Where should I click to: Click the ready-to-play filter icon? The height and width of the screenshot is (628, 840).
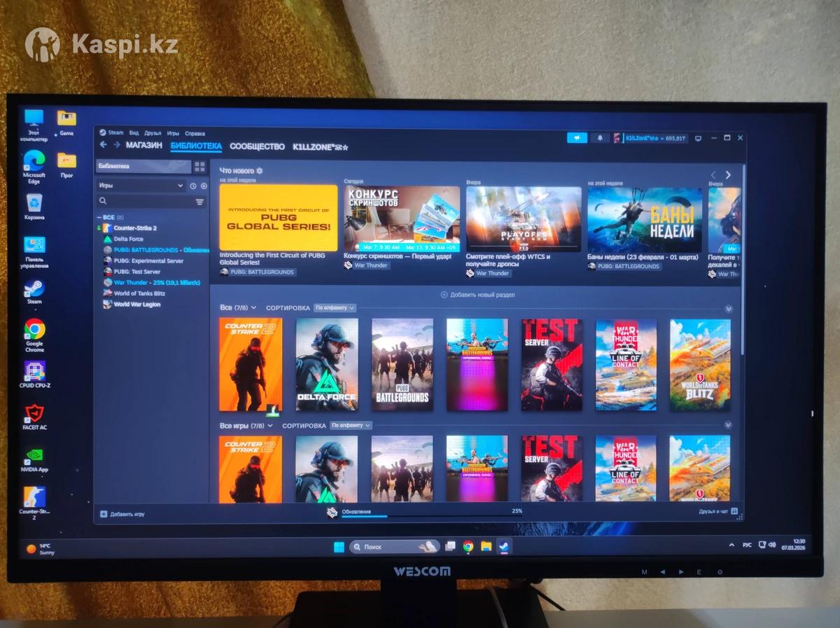pyautogui.click(x=204, y=186)
